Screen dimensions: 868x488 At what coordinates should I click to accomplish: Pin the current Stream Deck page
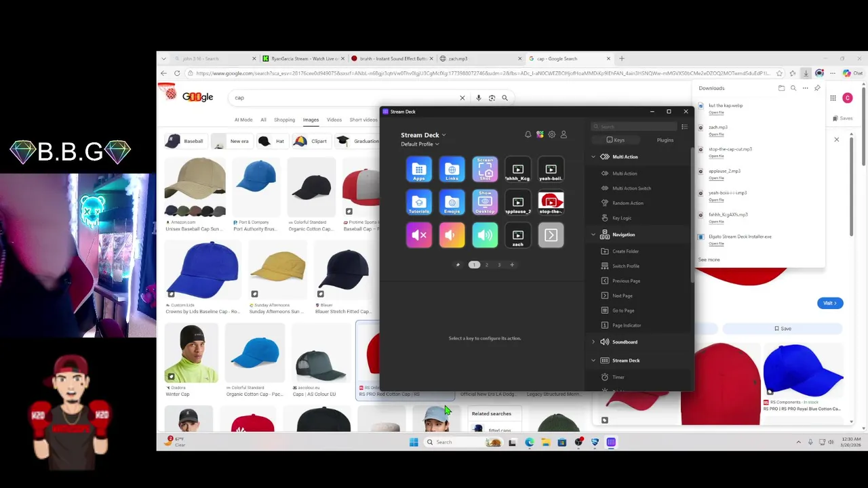458,265
